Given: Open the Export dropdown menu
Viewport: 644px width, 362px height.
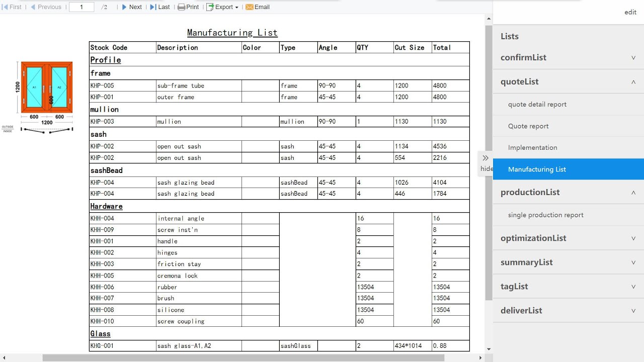Looking at the screenshot, I should [x=222, y=7].
